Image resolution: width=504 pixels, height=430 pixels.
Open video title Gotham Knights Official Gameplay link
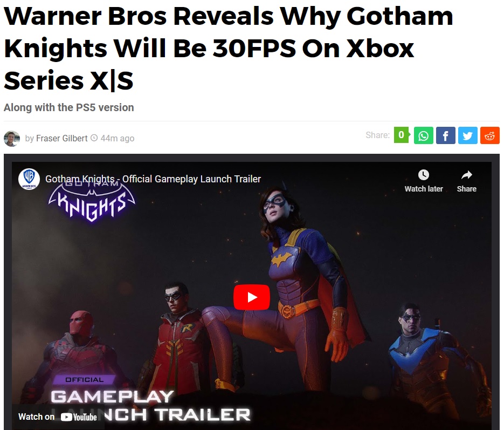153,179
